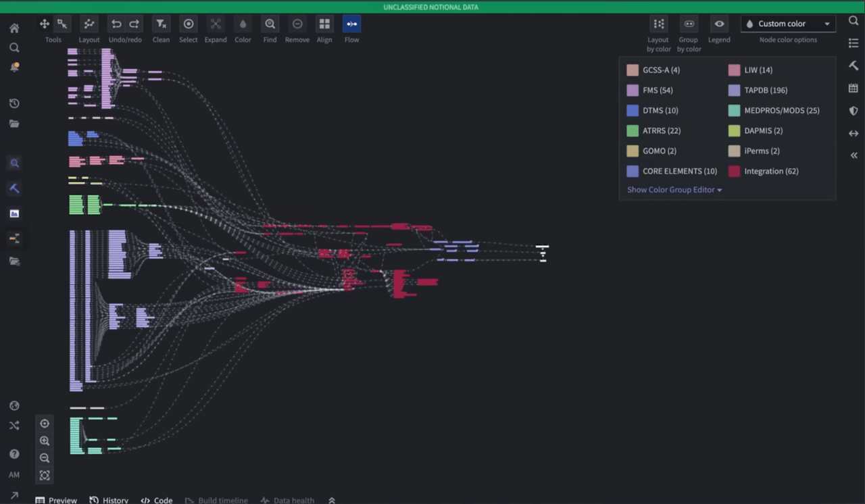This screenshot has width=865, height=504.
Task: Switch to the History tab
Action: 109,501
